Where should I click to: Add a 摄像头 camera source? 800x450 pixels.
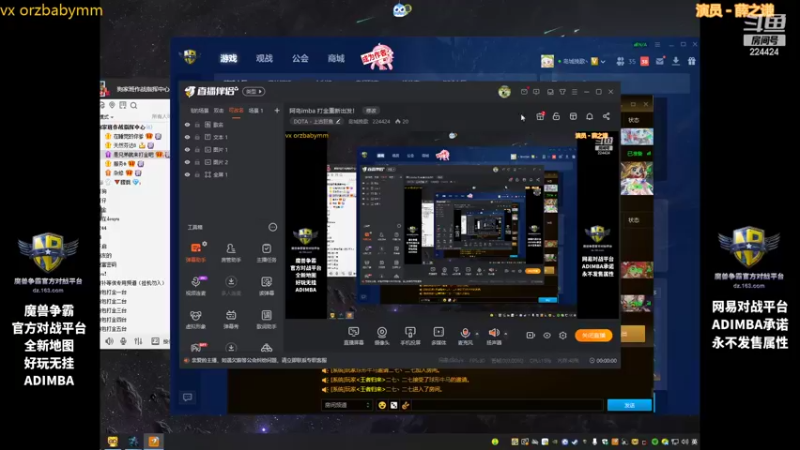(382, 336)
